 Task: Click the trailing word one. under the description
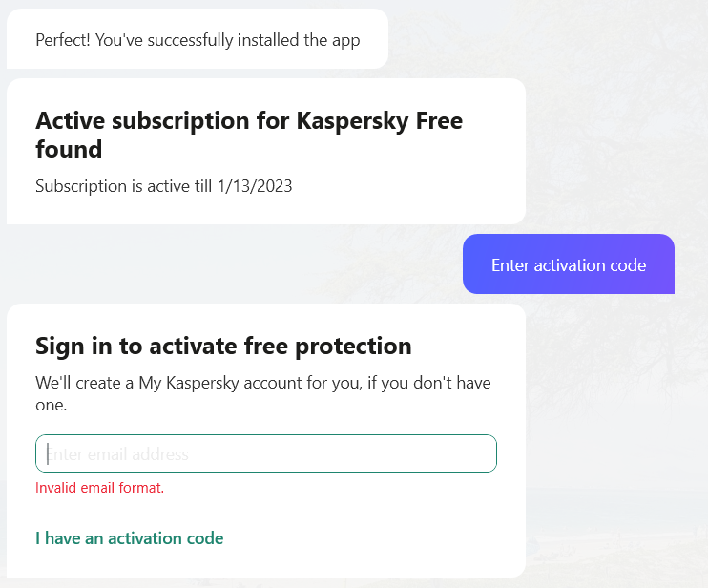tap(51, 405)
